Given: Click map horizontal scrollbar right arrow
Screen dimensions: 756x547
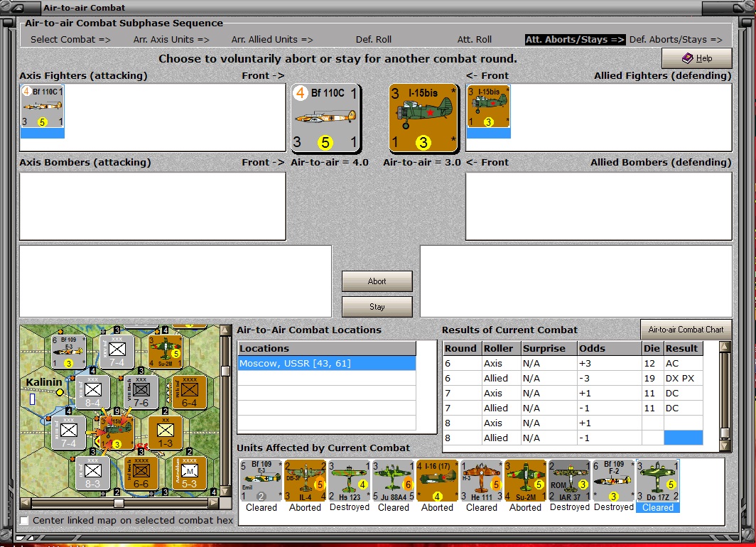Looking at the screenshot, I should [x=214, y=503].
